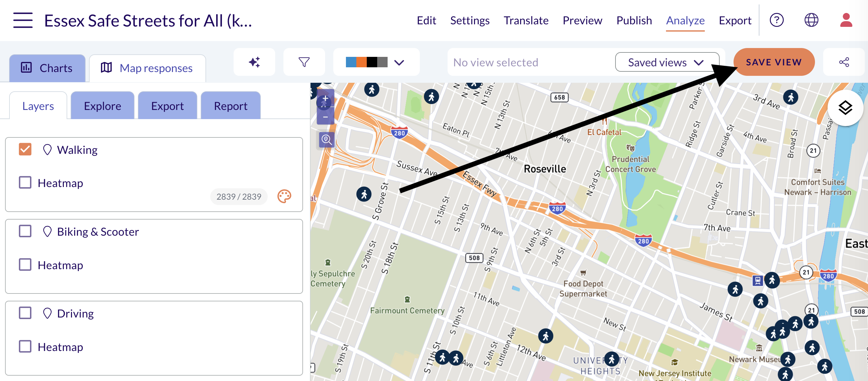Screen dimensions: 868x381
Task: Click the Biking & Scooter pin icon
Action: (47, 232)
